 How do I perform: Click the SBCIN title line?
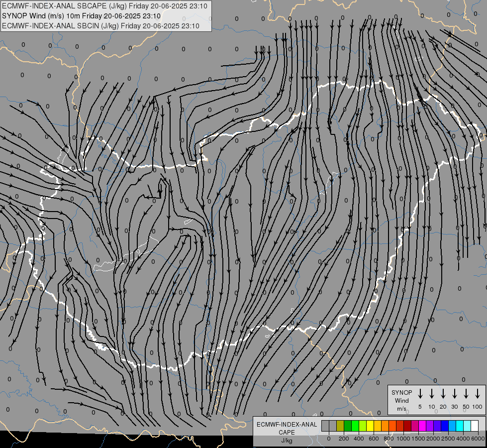[100, 26]
